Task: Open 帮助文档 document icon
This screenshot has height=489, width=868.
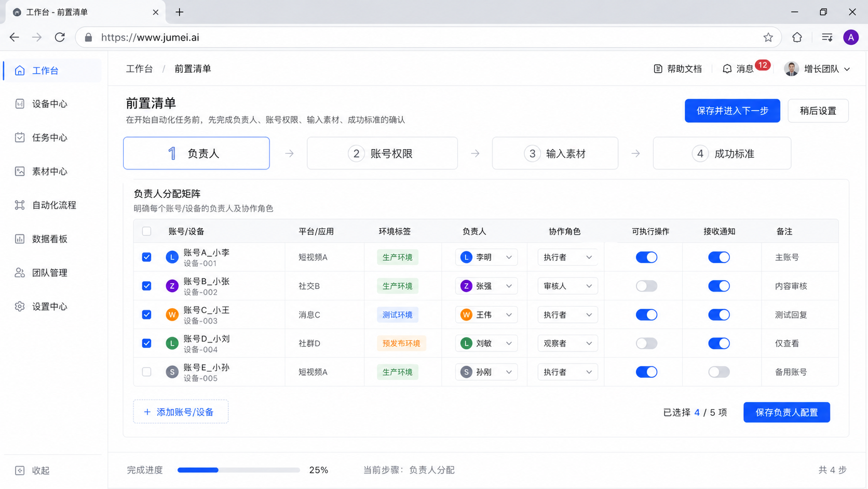Action: point(658,69)
